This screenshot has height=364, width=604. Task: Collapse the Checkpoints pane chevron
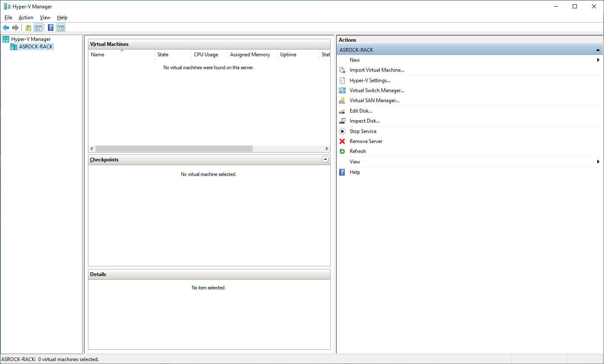pos(326,159)
